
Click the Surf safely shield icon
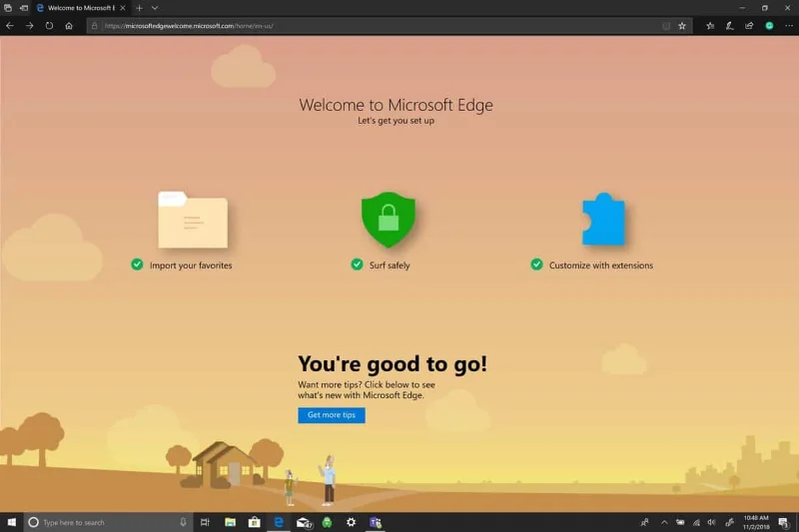pyautogui.click(x=389, y=220)
